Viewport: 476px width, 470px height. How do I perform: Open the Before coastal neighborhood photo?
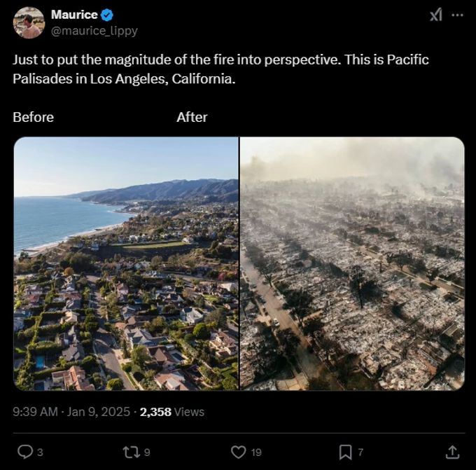click(126, 263)
